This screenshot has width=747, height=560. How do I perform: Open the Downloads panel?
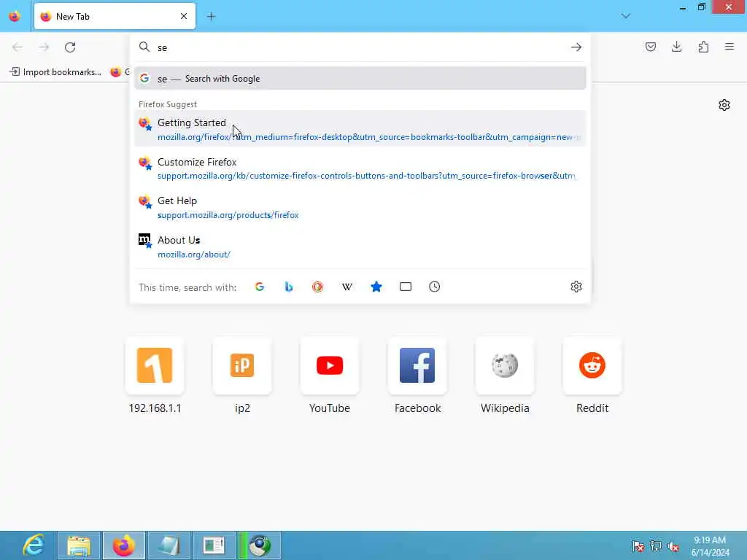676,47
